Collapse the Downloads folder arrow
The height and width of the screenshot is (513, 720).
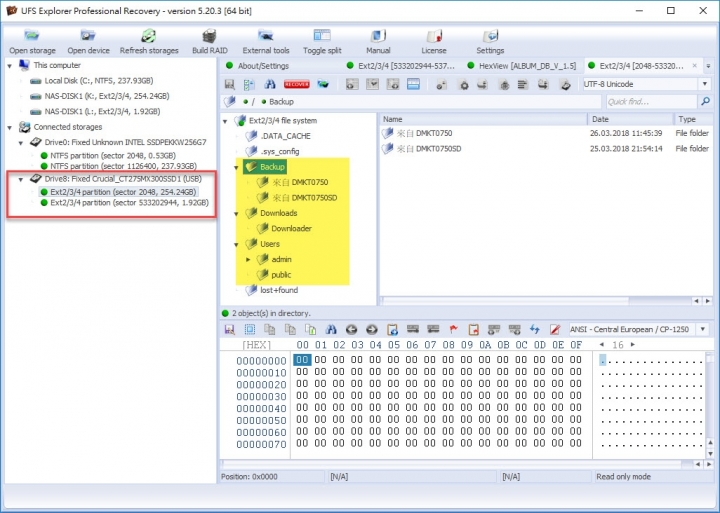coord(237,214)
